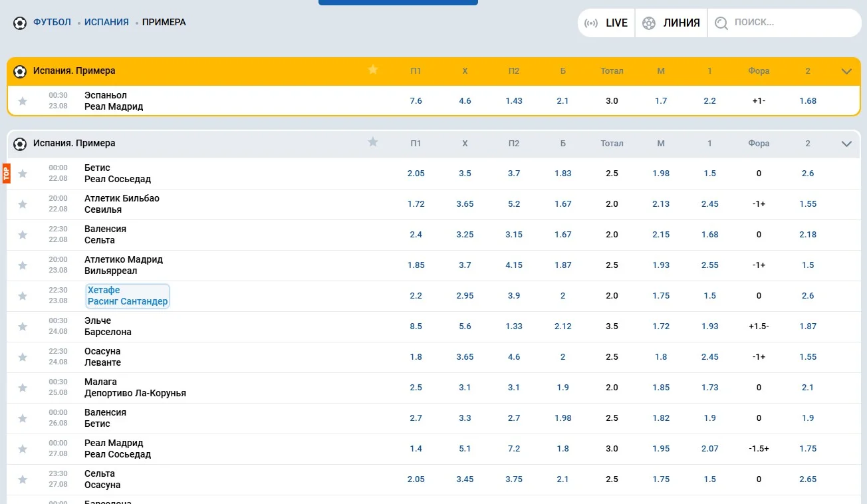Image resolution: width=867 pixels, height=504 pixels.
Task: Open the Хетафе – Расинг Сантандер match link
Action: [x=128, y=296]
